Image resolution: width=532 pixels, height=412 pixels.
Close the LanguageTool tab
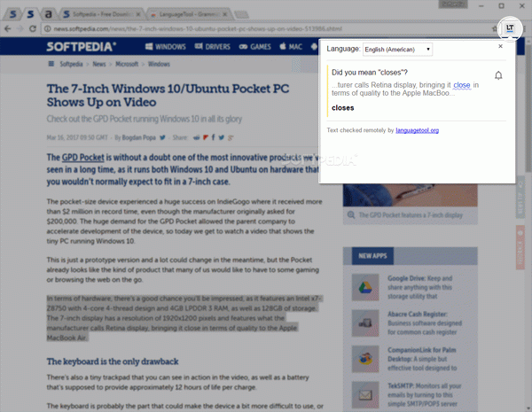pos(225,14)
